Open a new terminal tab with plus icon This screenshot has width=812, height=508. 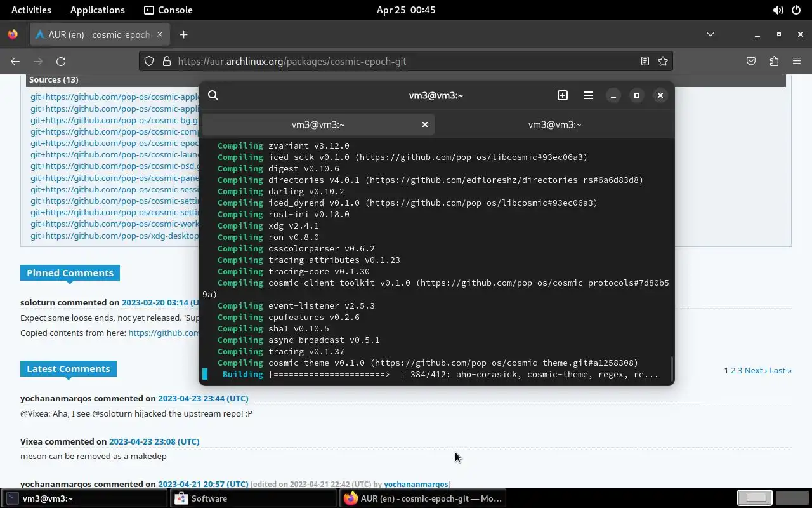(563, 95)
